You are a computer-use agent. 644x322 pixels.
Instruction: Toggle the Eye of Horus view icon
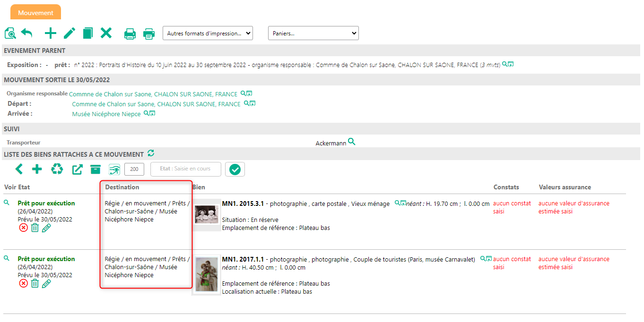coord(114,169)
